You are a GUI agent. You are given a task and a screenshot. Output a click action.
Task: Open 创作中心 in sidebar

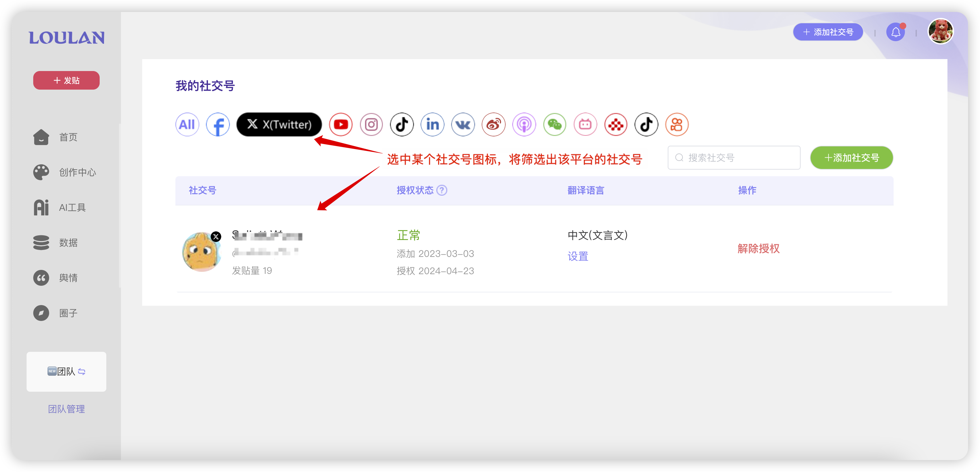coord(65,172)
